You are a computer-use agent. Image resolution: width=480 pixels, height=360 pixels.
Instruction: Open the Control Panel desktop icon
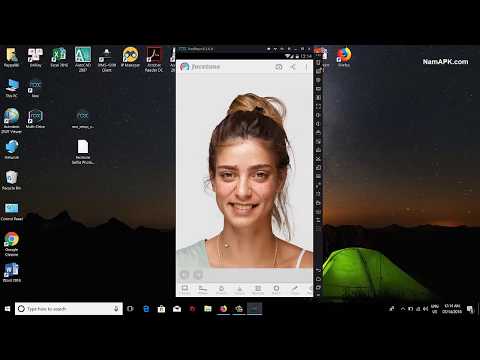pyautogui.click(x=12, y=211)
